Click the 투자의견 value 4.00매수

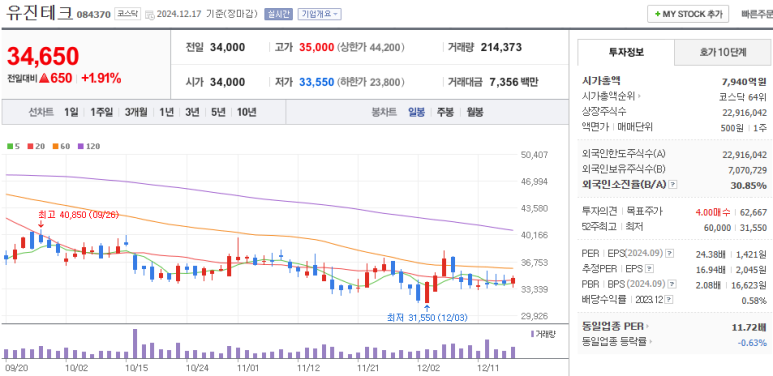click(x=712, y=212)
